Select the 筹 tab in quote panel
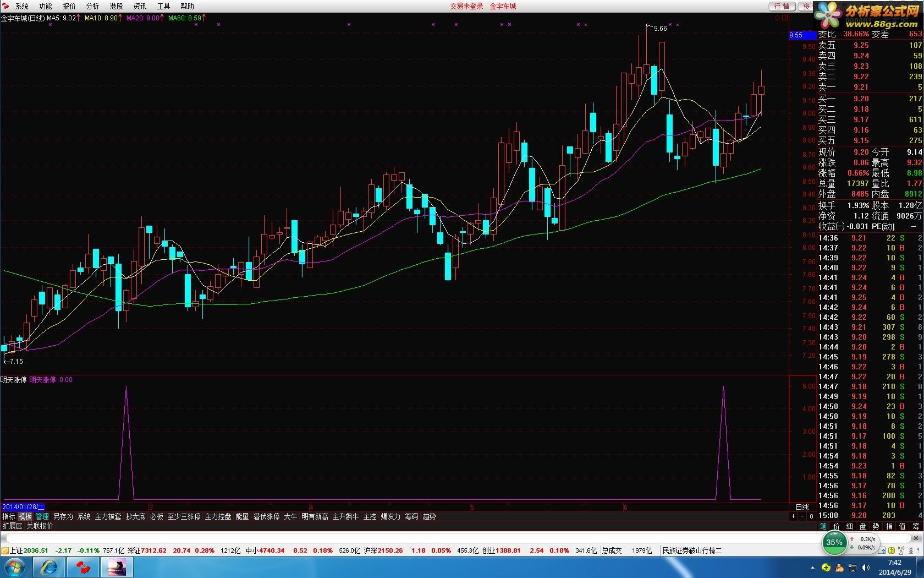Viewport: 924px width, 578px height. 916,526
